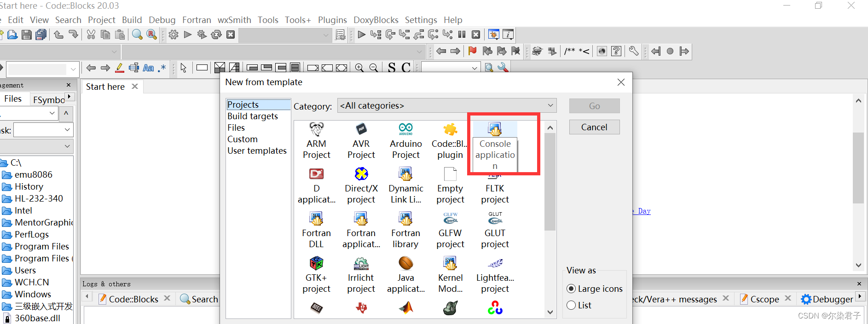The image size is (868, 324).
Task: Open the Debug menu
Action: pos(162,20)
